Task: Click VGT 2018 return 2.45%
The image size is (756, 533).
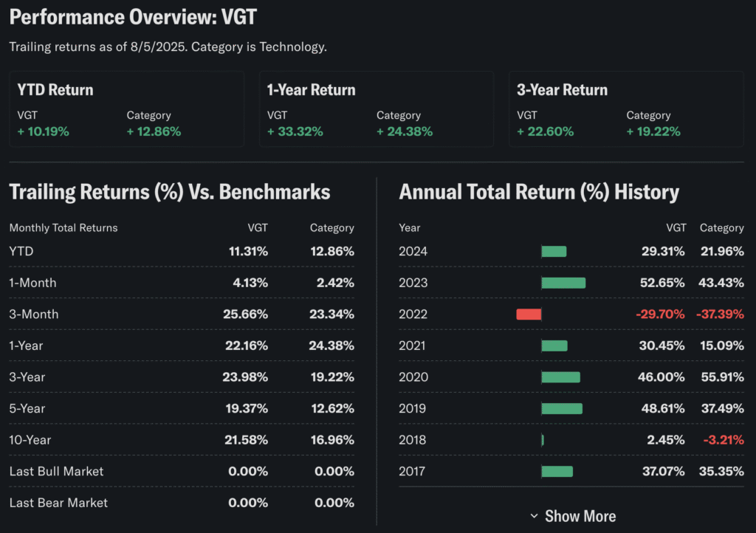Action: (666, 440)
